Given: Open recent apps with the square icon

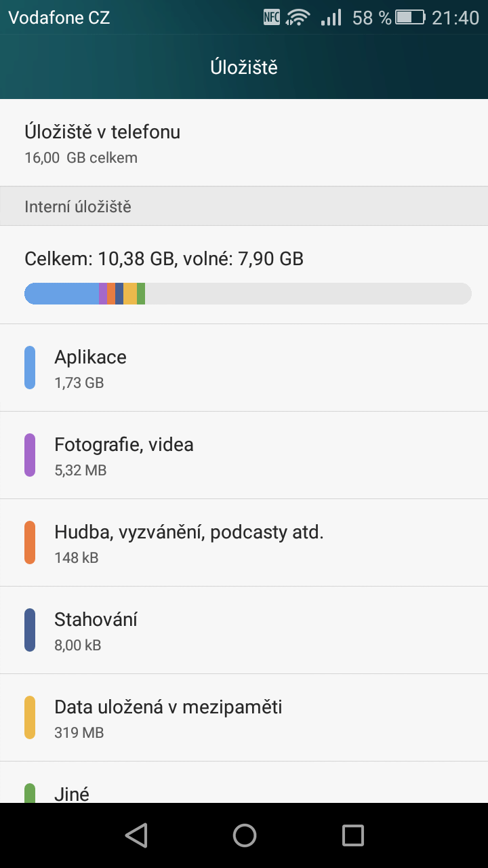Looking at the screenshot, I should [x=352, y=835].
